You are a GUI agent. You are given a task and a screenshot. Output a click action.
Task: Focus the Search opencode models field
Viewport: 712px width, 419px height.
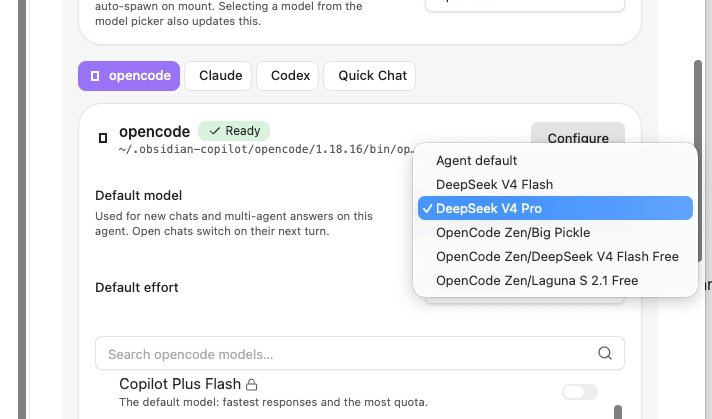click(x=360, y=353)
